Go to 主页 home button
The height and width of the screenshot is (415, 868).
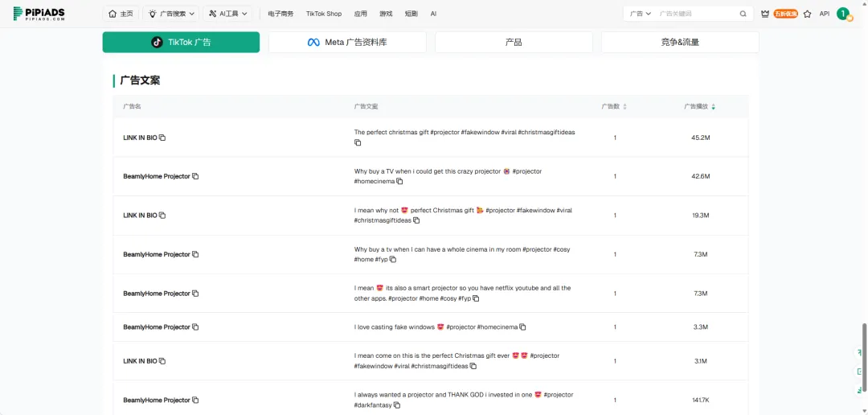121,14
